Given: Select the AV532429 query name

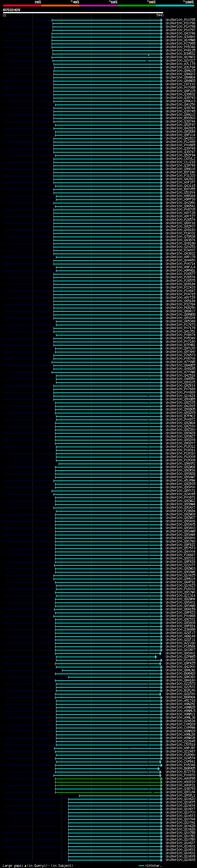Looking at the screenshot, I should 11,10.
